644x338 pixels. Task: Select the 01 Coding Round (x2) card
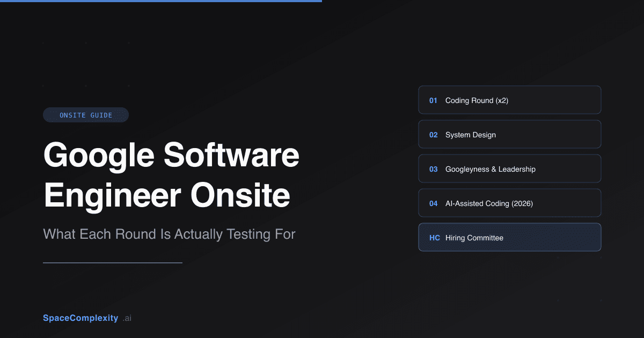point(510,100)
